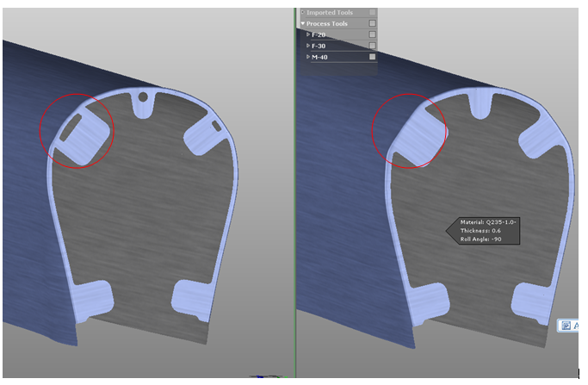Select the F-30 tree entry
This screenshot has width=588, height=385.
(319, 46)
